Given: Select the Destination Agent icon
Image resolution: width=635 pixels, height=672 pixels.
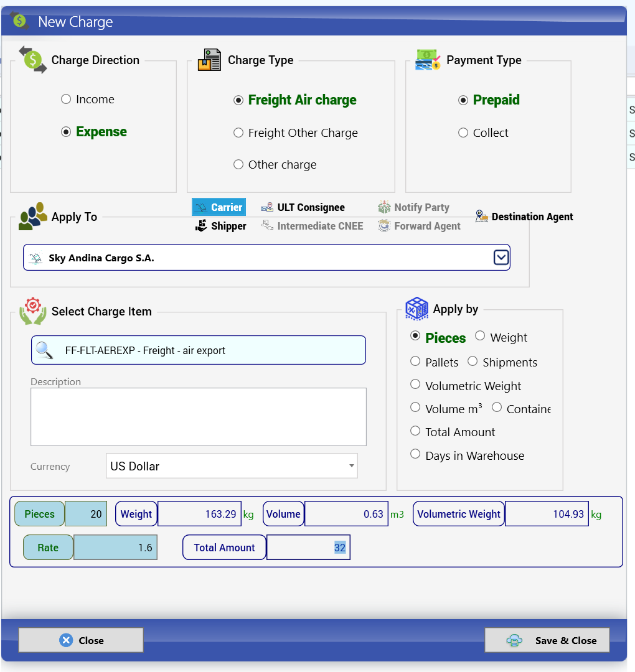Looking at the screenshot, I should point(481,217).
